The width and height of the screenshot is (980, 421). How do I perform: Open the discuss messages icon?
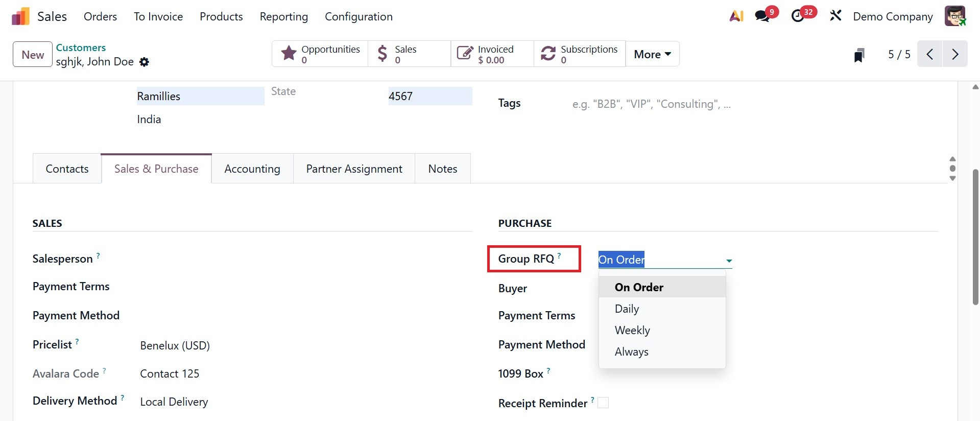coord(762,16)
